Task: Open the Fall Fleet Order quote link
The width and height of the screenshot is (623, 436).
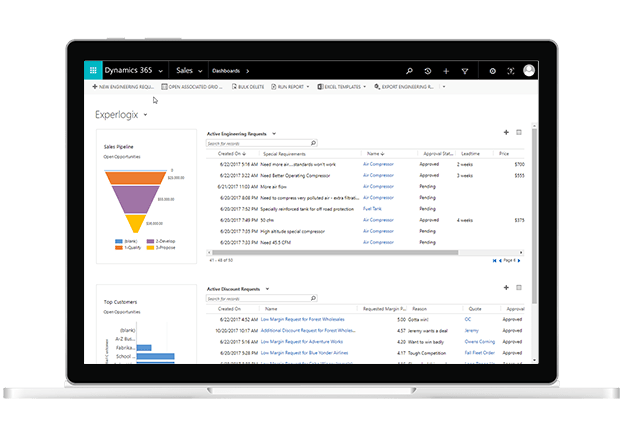Action: tap(480, 353)
